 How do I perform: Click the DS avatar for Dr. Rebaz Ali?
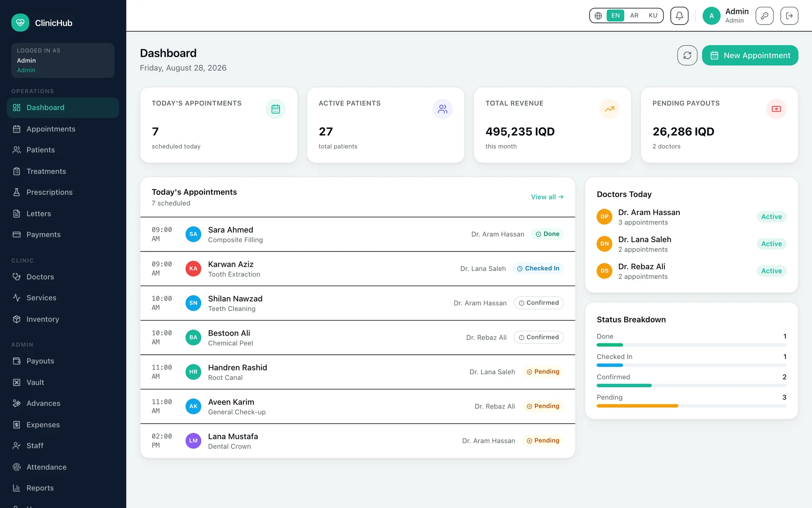tap(604, 271)
